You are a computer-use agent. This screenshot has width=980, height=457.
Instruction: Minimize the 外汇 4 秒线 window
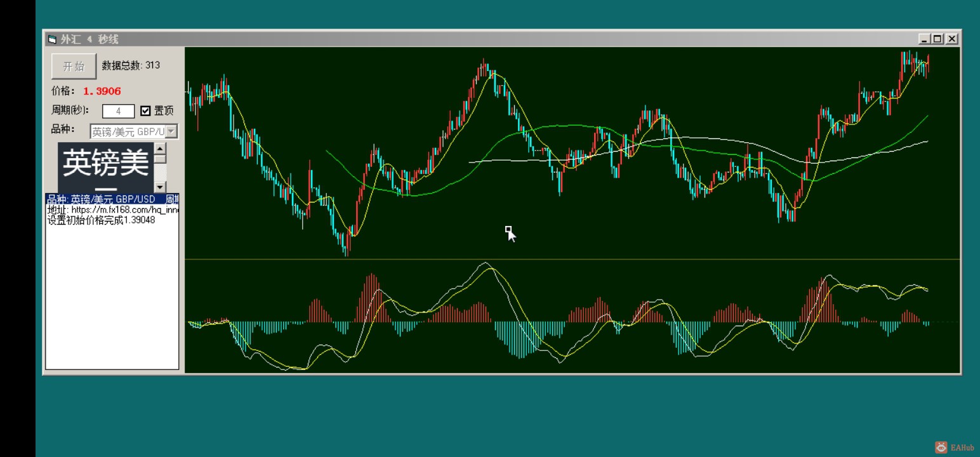pyautogui.click(x=924, y=39)
